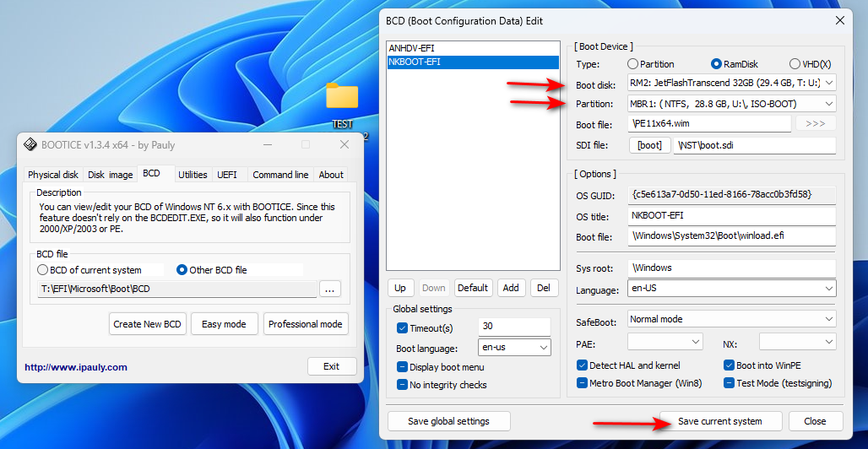The width and height of the screenshot is (868, 449).
Task: Open the NX dropdown
Action: pos(798,342)
